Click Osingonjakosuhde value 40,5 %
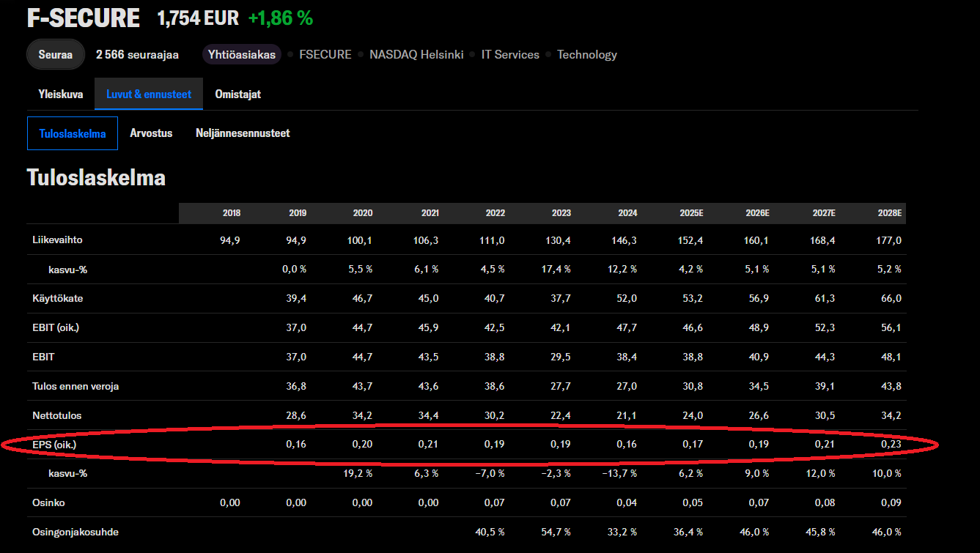Image resolution: width=980 pixels, height=553 pixels. coord(490,532)
